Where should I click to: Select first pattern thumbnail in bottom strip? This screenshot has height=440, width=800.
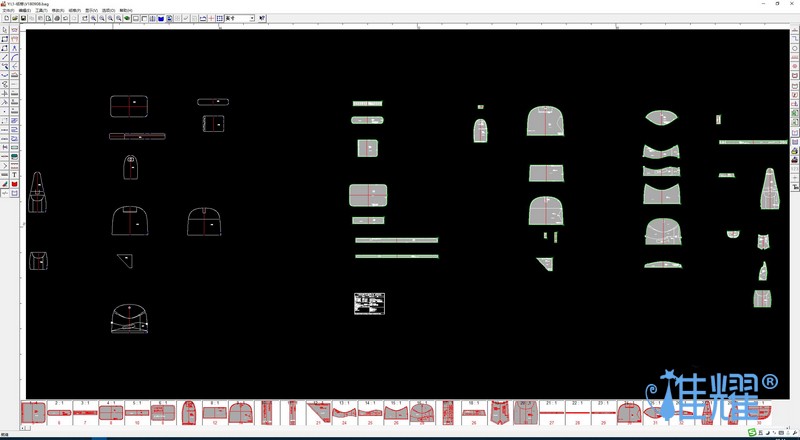(34, 412)
